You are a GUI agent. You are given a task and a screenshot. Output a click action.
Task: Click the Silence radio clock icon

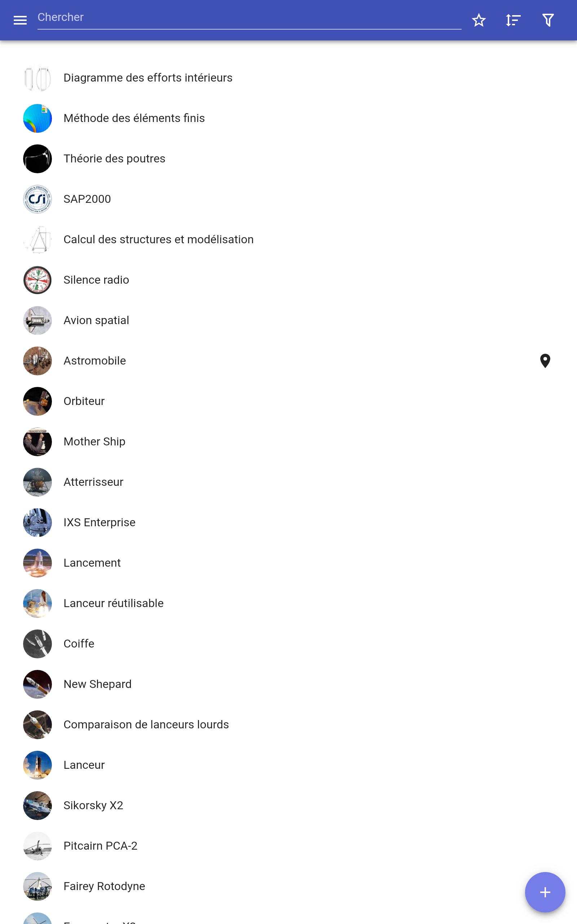coord(38,280)
